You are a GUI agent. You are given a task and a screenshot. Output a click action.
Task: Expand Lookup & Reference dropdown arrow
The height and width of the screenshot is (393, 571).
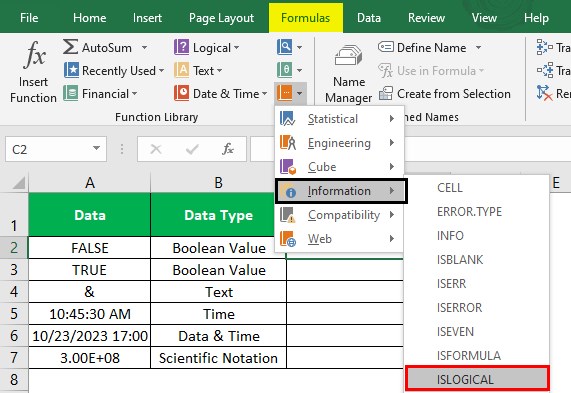(299, 47)
